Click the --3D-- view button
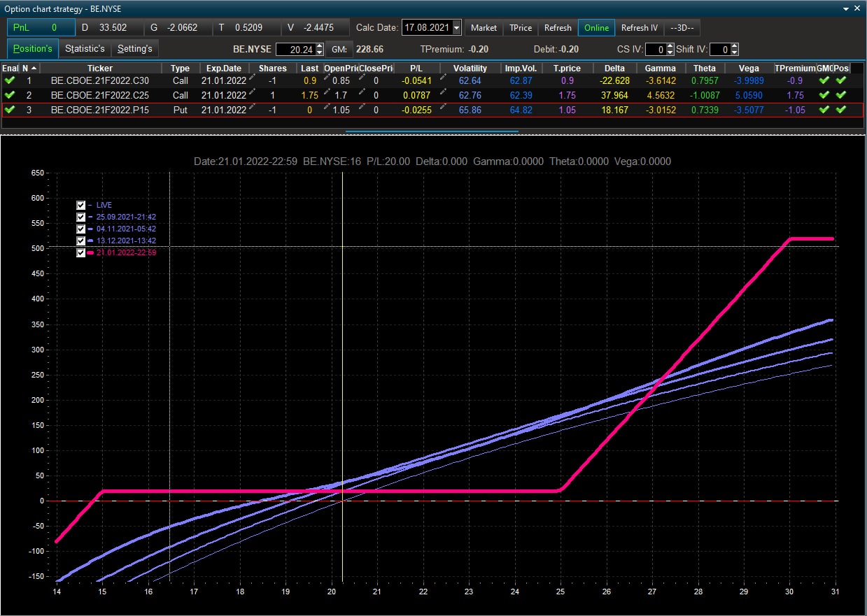Viewport: 867px width, 616px height. point(682,28)
